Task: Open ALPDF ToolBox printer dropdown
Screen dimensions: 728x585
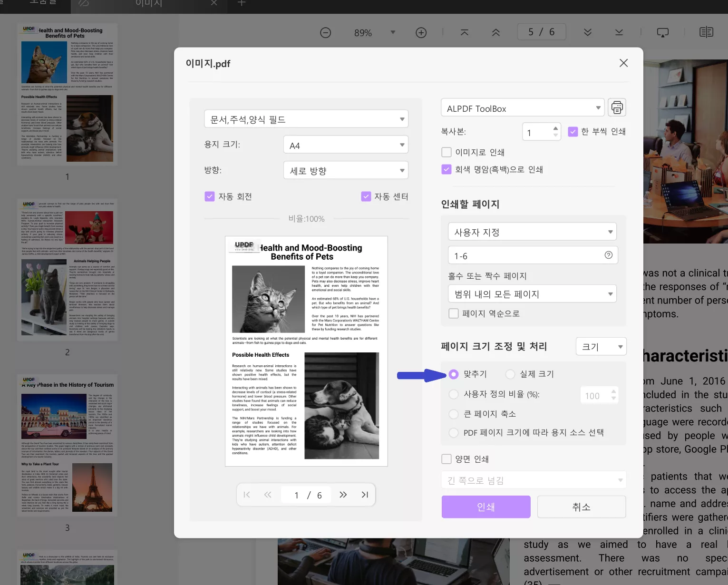Action: pos(523,107)
